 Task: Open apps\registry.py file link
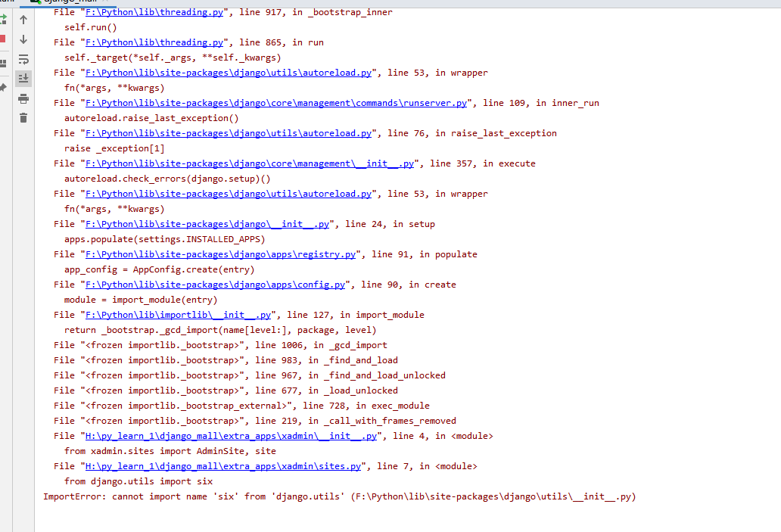coord(221,254)
